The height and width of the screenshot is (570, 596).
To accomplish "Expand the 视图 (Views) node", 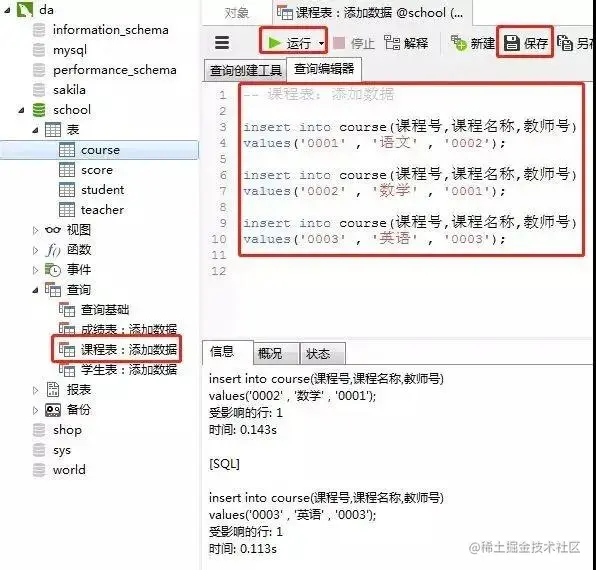I will [35, 230].
